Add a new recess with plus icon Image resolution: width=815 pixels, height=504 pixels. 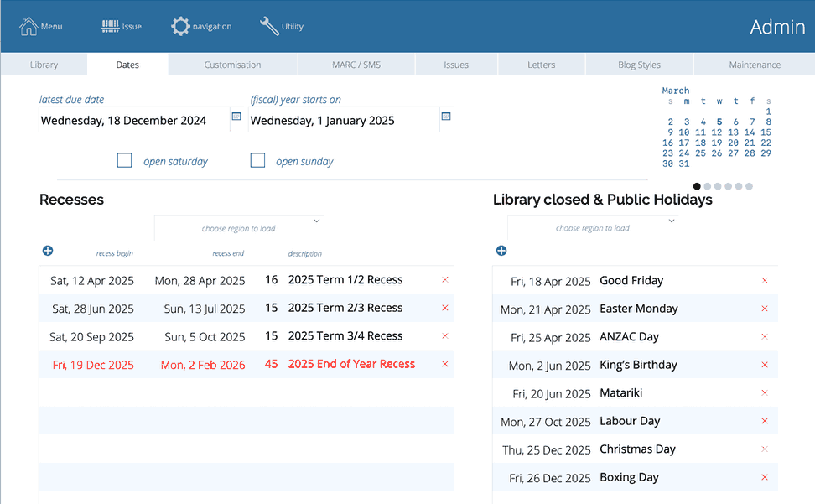coord(48,251)
